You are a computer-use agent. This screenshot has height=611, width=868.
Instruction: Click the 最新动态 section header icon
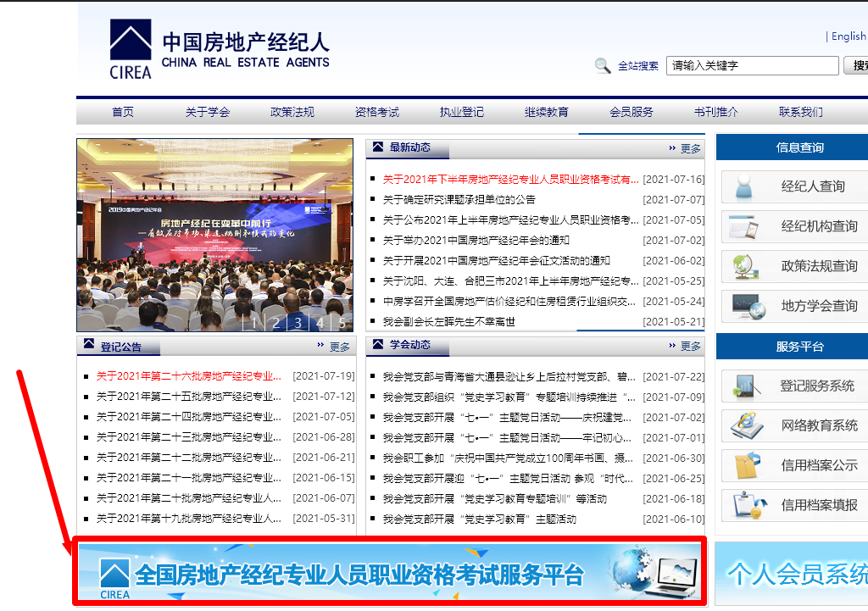pos(378,147)
